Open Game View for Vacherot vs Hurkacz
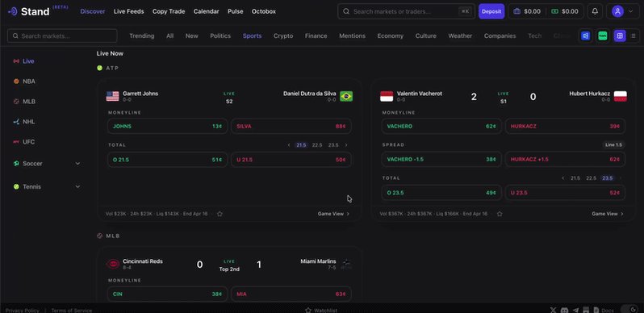644x313 pixels. (x=608, y=214)
